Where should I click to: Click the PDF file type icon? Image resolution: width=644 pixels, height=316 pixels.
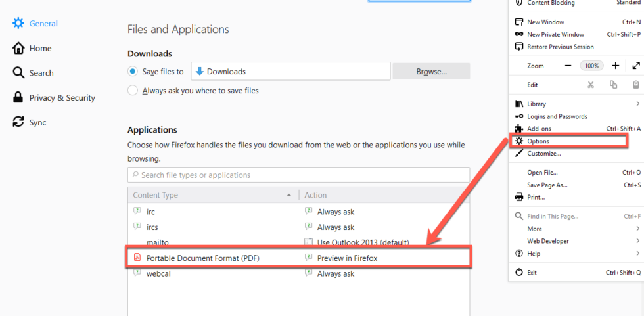pos(137,258)
